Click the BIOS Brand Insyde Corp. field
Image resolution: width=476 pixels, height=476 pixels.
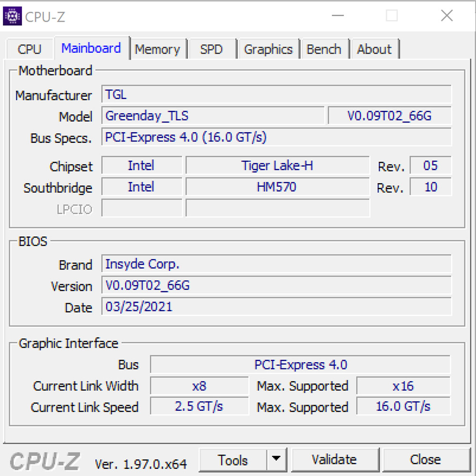(x=277, y=264)
